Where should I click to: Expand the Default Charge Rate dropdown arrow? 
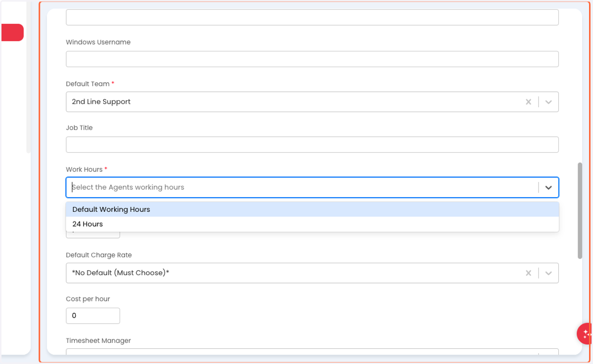coord(549,273)
